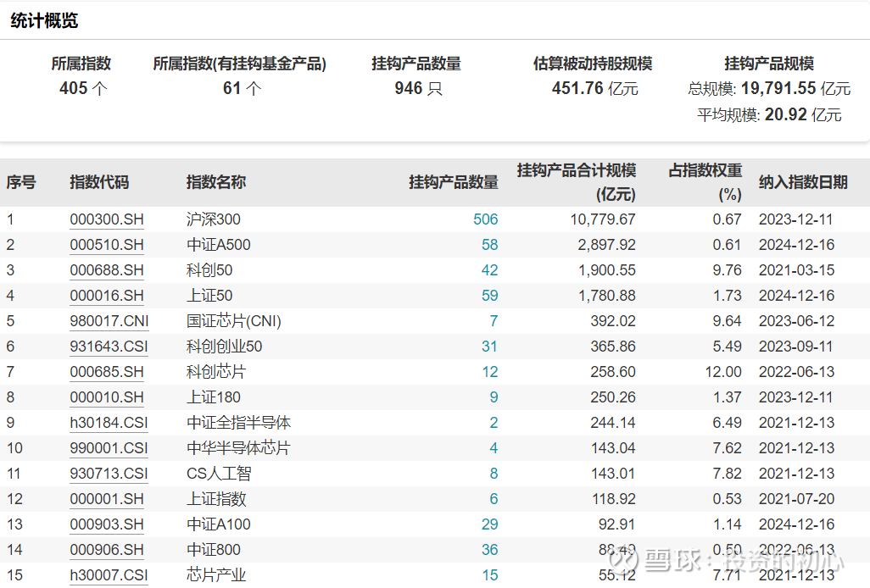Screen dimensions: 870x588
Task: Click the 统计概览 section title
Action: [x=44, y=21]
